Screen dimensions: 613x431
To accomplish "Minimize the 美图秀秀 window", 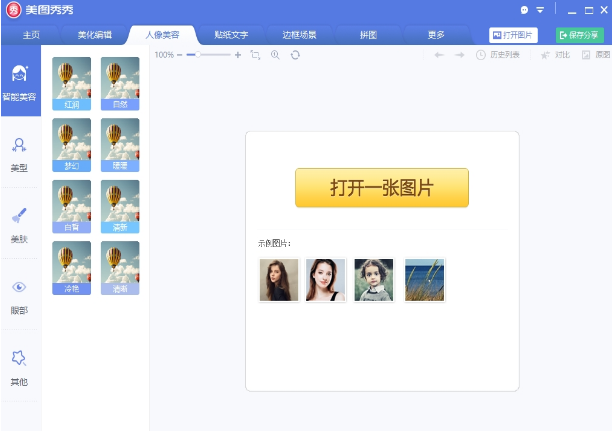I will tap(572, 11).
